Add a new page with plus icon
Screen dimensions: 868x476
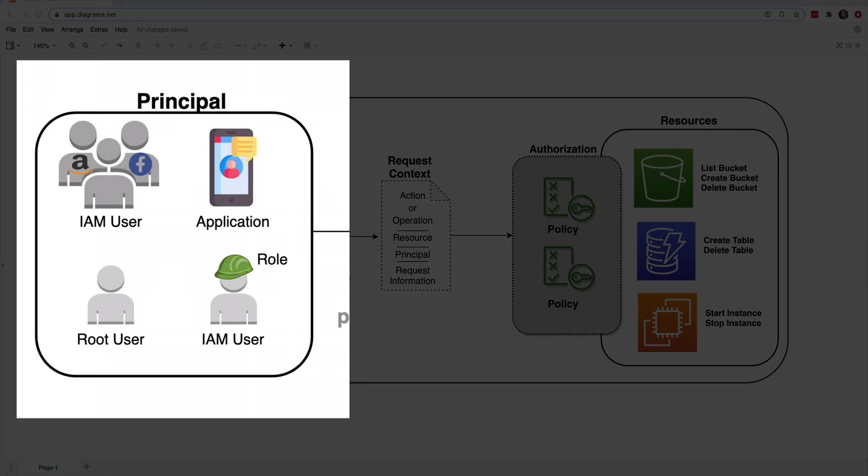[x=86, y=467]
